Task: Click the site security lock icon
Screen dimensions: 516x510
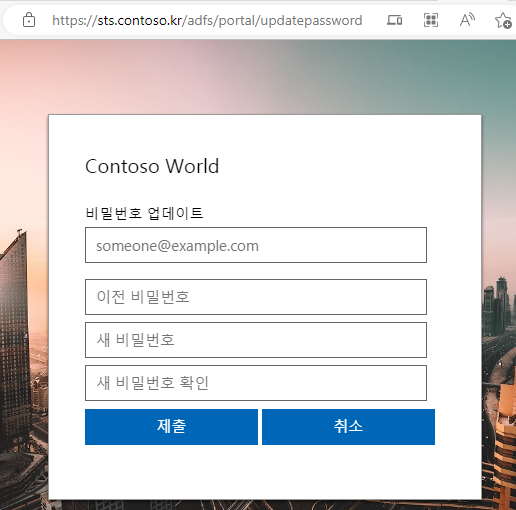Action: [x=29, y=20]
